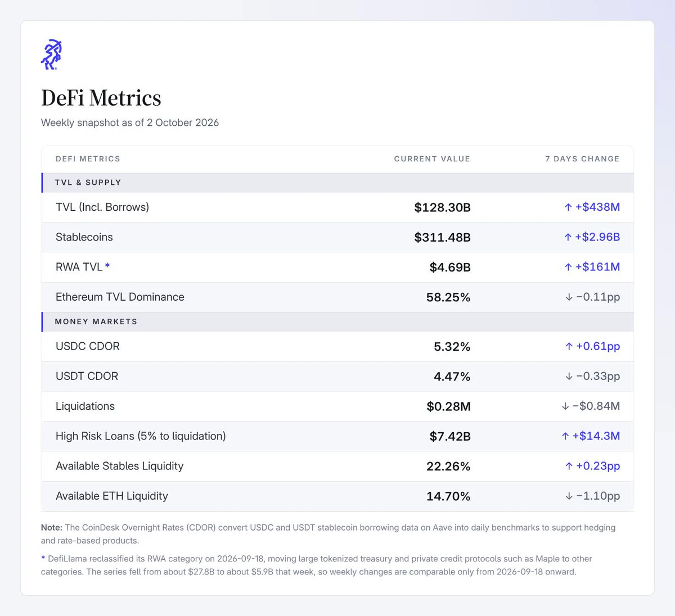Click the −$0.84M change text

pyautogui.click(x=596, y=406)
